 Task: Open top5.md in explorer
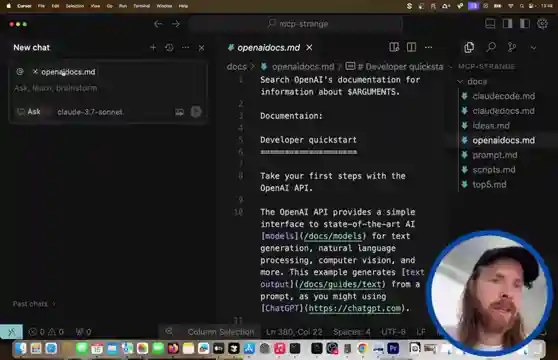pos(489,184)
